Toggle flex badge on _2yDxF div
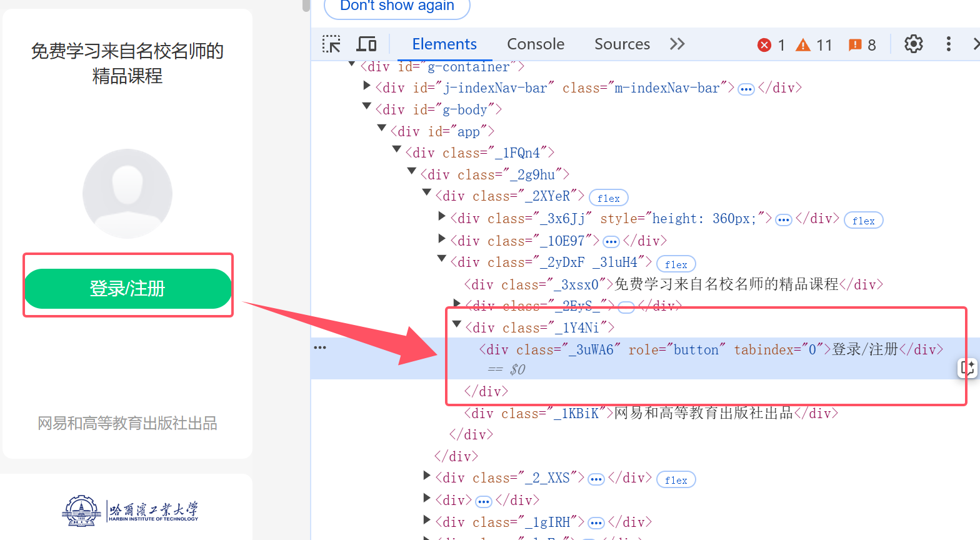980x540 pixels. [676, 264]
